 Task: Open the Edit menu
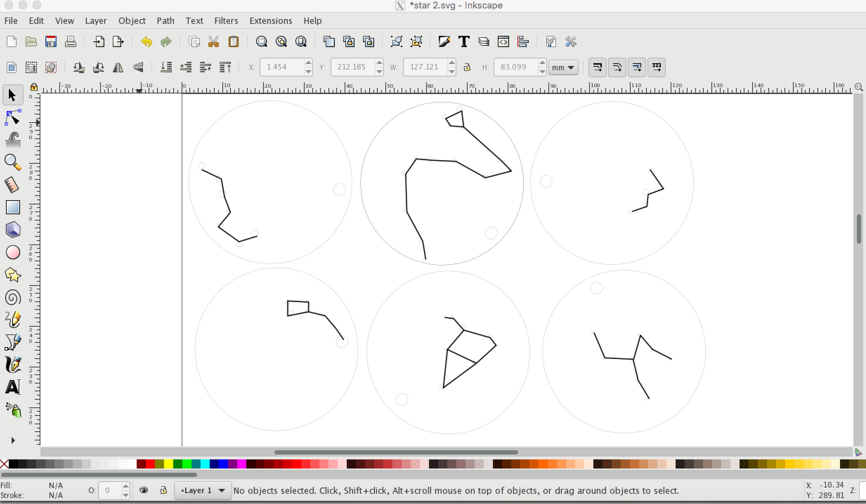coord(36,21)
